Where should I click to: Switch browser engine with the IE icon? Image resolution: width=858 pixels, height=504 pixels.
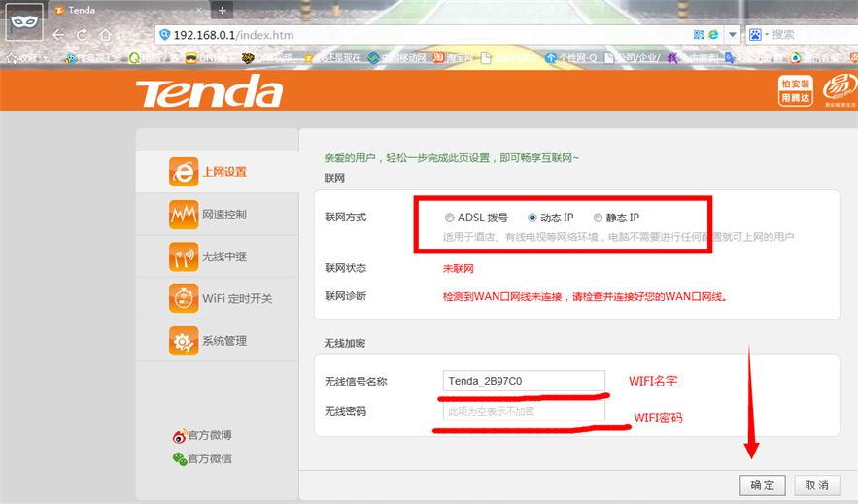click(713, 34)
